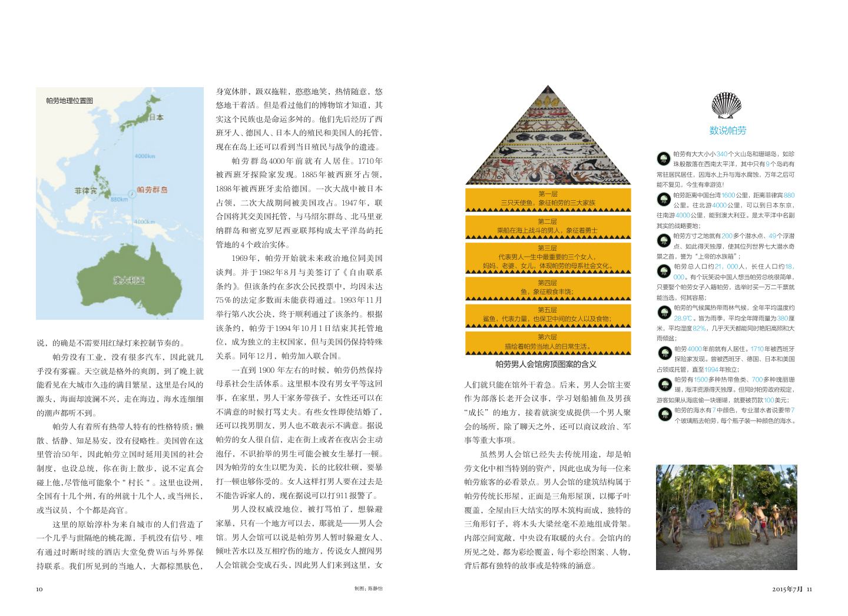
Task: Click the jellyfish icon beside the 4000年前 history fact
Action: click(x=664, y=353)
